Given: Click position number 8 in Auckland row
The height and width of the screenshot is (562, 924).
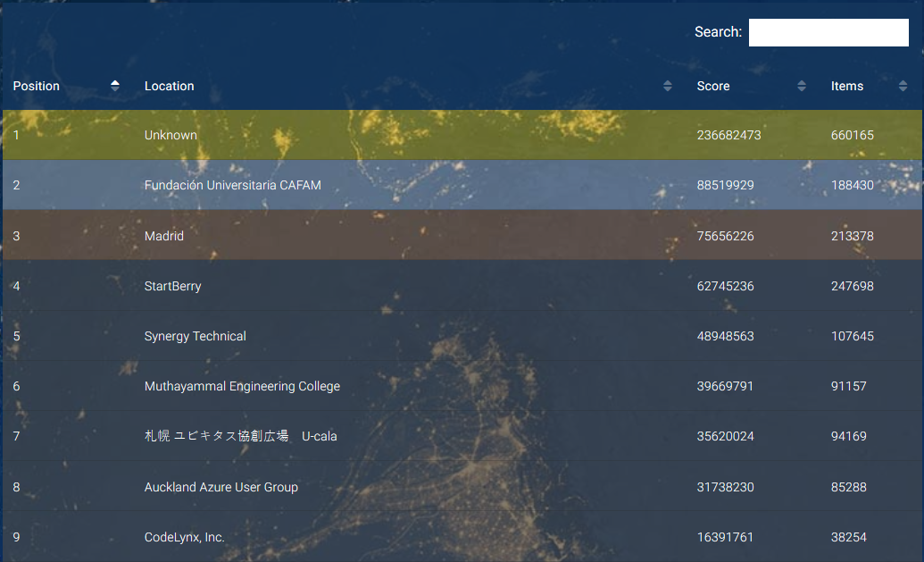Looking at the screenshot, I should [16, 487].
